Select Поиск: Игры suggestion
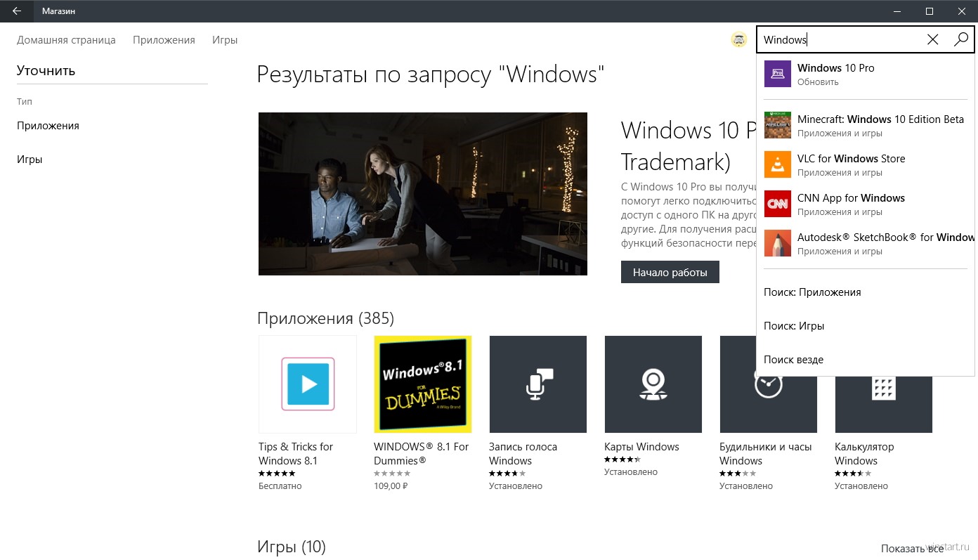Viewport: 978px width, 560px height. click(x=794, y=326)
